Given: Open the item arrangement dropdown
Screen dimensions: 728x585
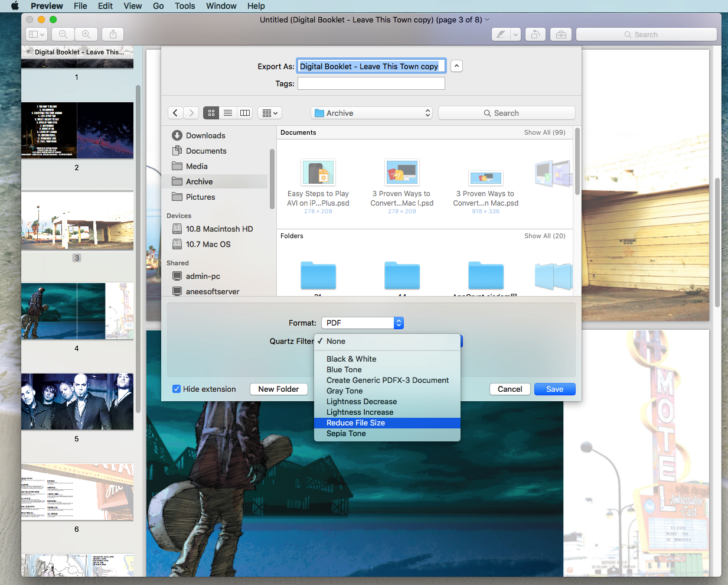Looking at the screenshot, I should pyautogui.click(x=269, y=113).
